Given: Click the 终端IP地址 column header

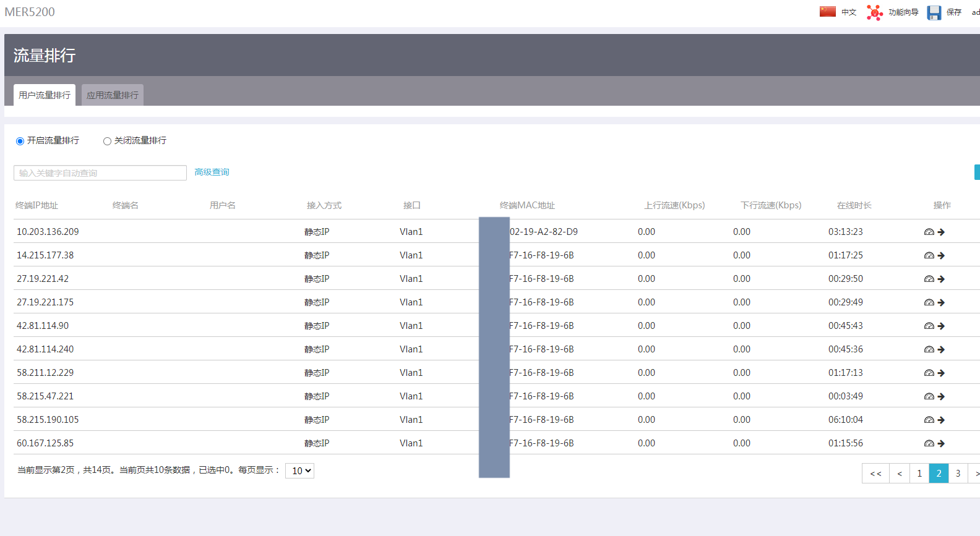Looking at the screenshot, I should [37, 205].
